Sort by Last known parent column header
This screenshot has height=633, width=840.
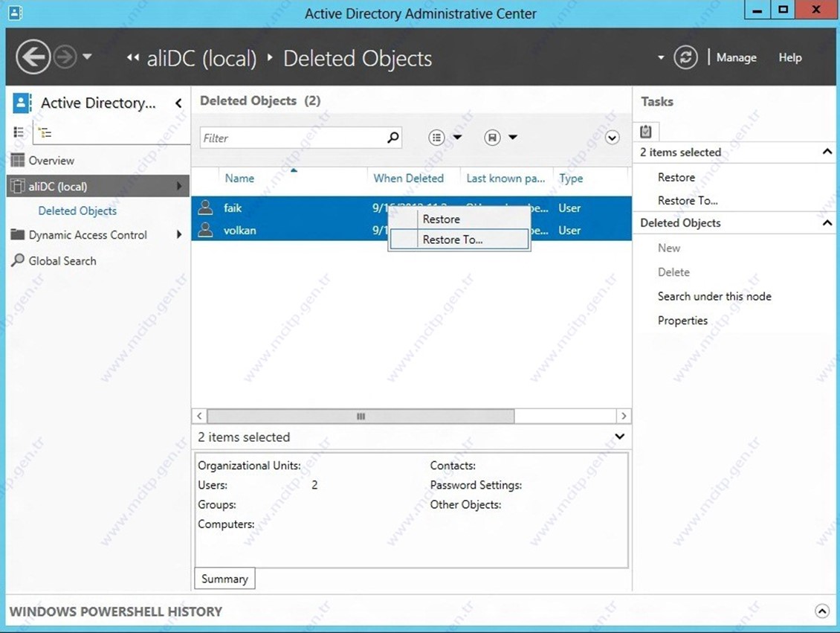tap(505, 178)
